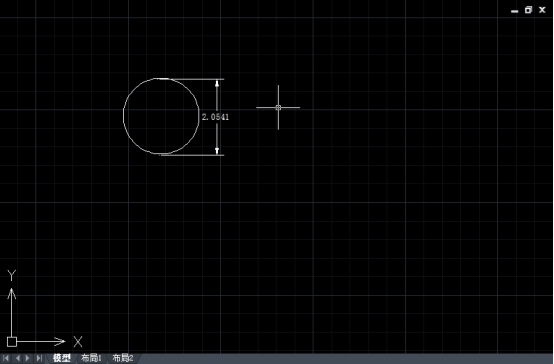
Task: Select the UCS origin square icon
Action: coord(12,342)
